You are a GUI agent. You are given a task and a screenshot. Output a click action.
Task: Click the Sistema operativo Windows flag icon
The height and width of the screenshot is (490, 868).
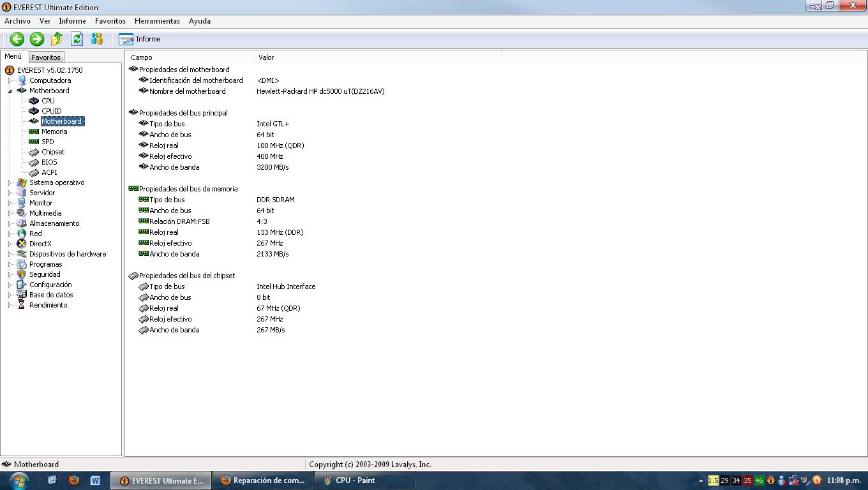22,182
